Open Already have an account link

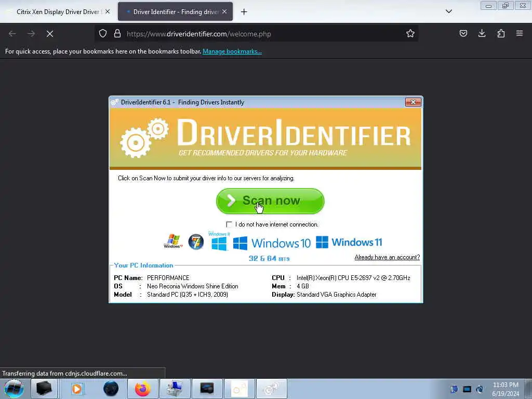(x=387, y=257)
